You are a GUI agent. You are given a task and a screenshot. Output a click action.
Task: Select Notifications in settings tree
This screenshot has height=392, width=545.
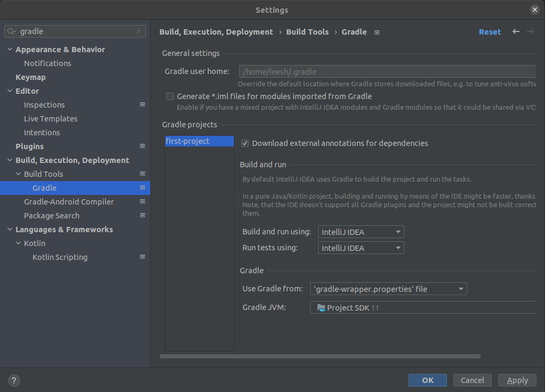click(47, 63)
